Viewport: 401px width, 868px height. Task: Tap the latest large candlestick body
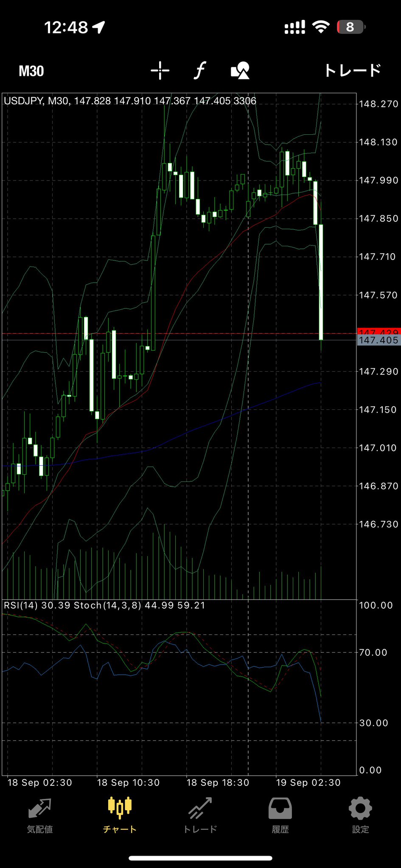pos(321,282)
